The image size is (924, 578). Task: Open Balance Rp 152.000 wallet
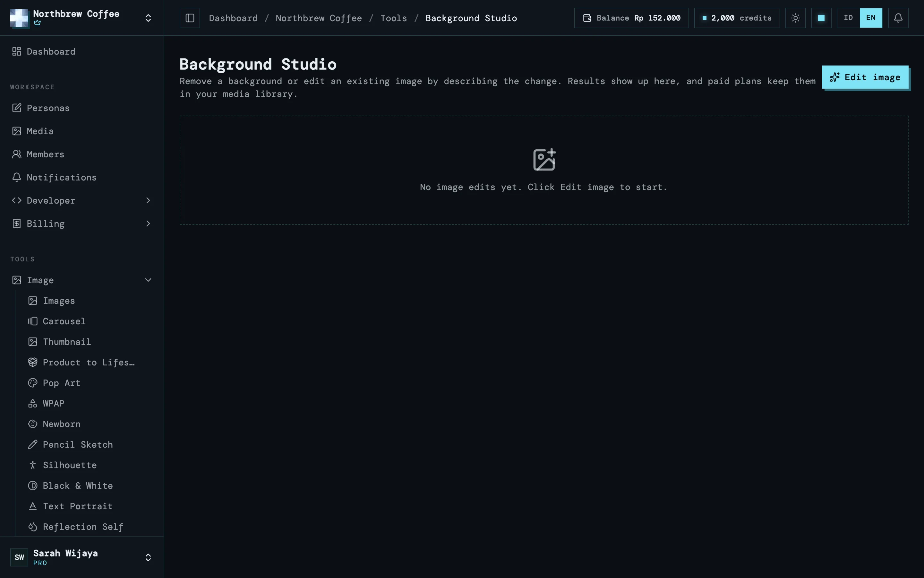[x=631, y=18]
